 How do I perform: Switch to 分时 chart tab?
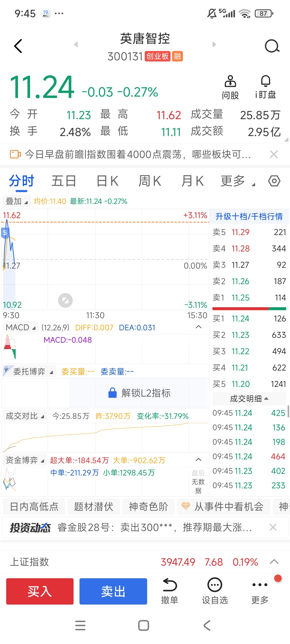[21, 181]
